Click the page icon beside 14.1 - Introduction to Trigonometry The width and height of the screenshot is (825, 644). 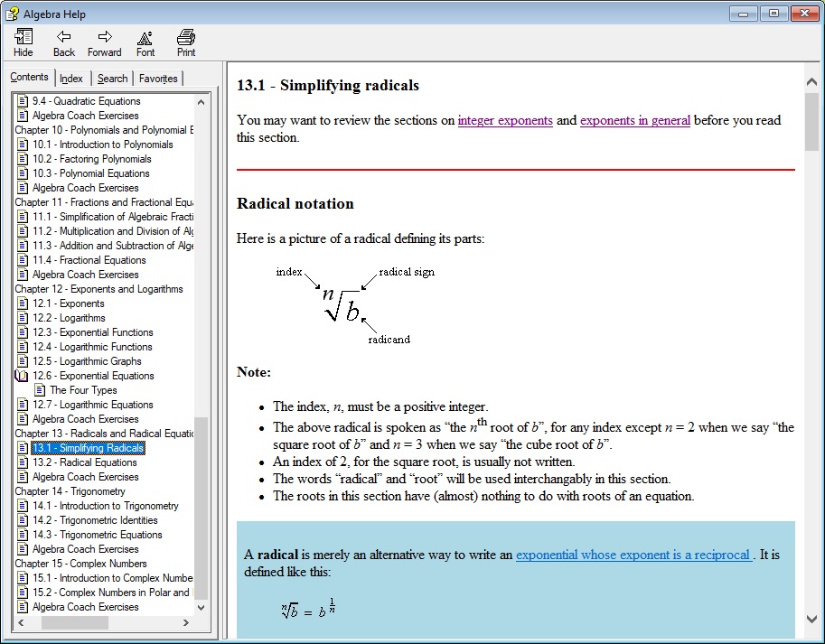(x=23, y=505)
